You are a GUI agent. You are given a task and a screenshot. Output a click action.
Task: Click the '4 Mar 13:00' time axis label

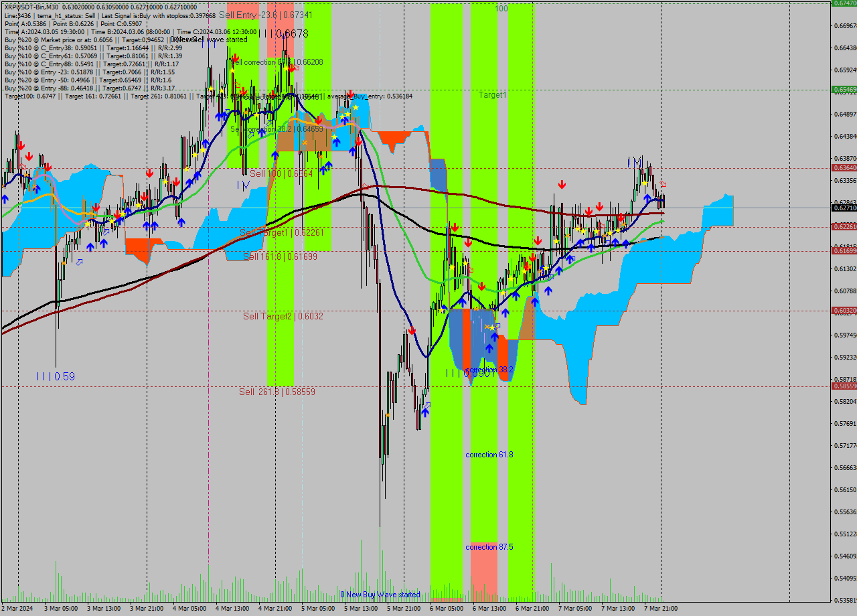(x=232, y=609)
